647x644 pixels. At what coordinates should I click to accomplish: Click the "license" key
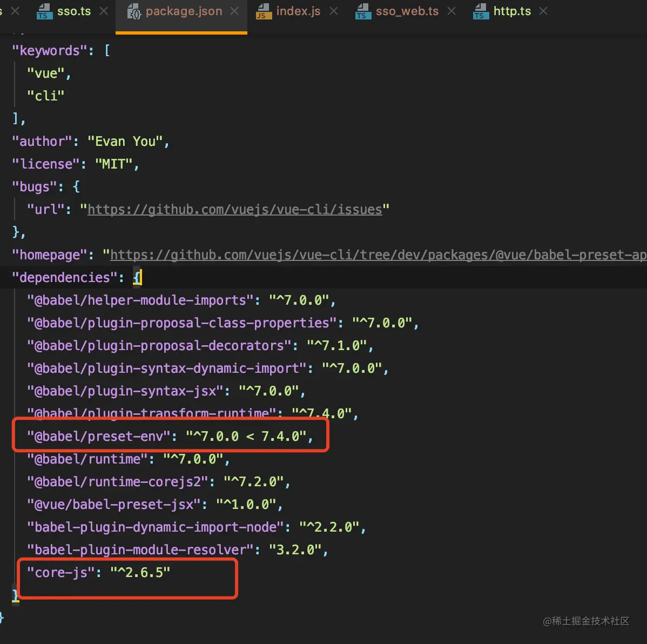[45, 164]
